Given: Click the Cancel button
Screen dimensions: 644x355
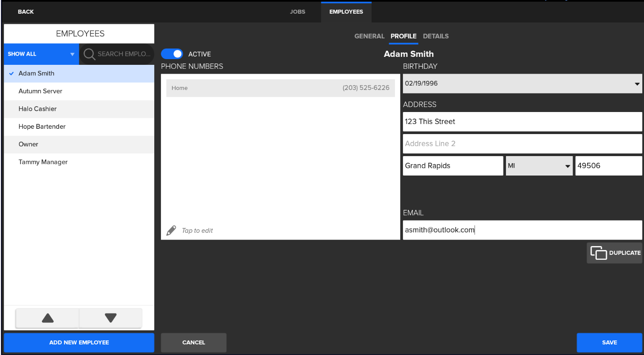Looking at the screenshot, I should click(x=194, y=342).
